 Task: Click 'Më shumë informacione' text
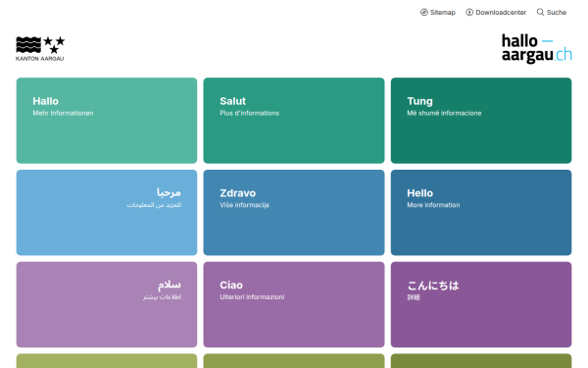pyautogui.click(x=444, y=113)
